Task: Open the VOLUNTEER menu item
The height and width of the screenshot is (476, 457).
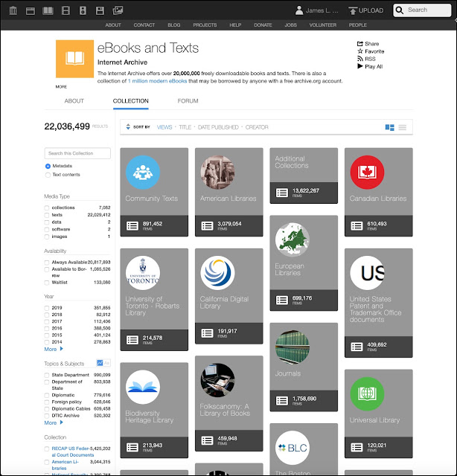Action: (323, 25)
